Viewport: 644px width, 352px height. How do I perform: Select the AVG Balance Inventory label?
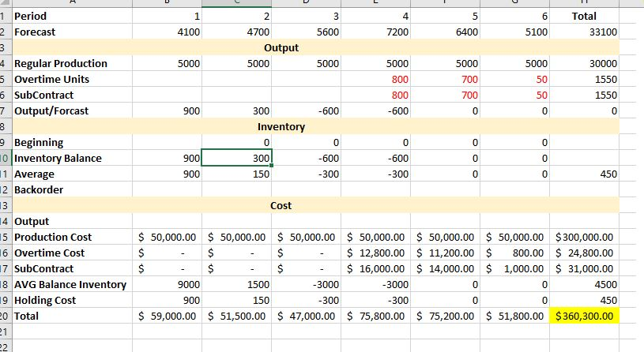(x=72, y=285)
